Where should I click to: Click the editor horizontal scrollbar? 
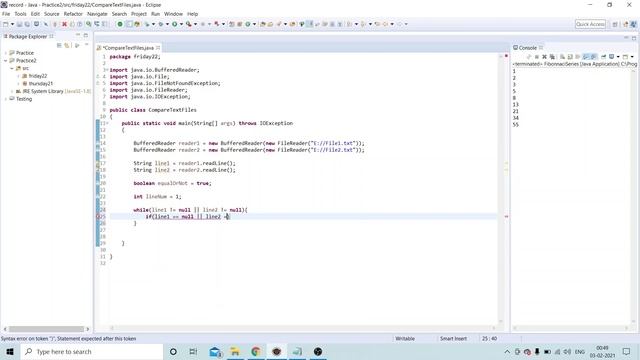coord(302,327)
